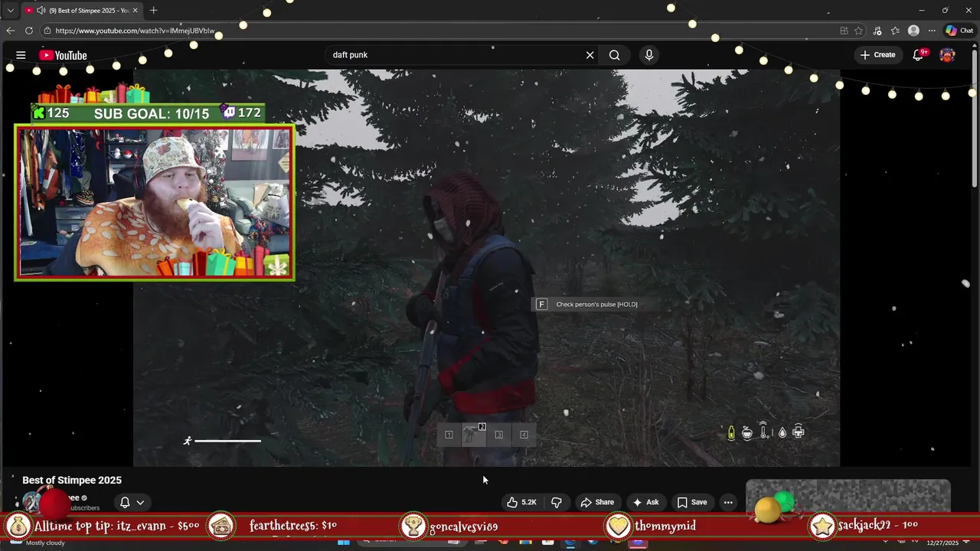Open the YouTube Create menu

pos(877,55)
